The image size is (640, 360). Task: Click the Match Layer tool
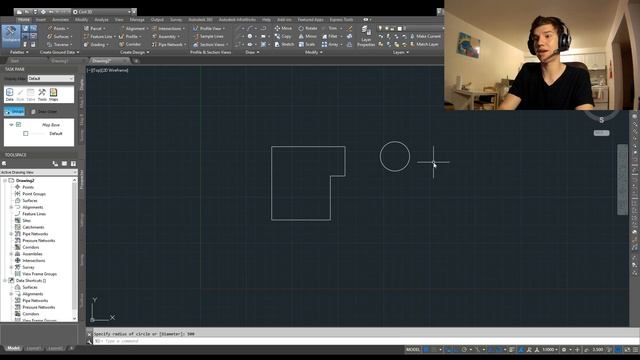pos(424,44)
